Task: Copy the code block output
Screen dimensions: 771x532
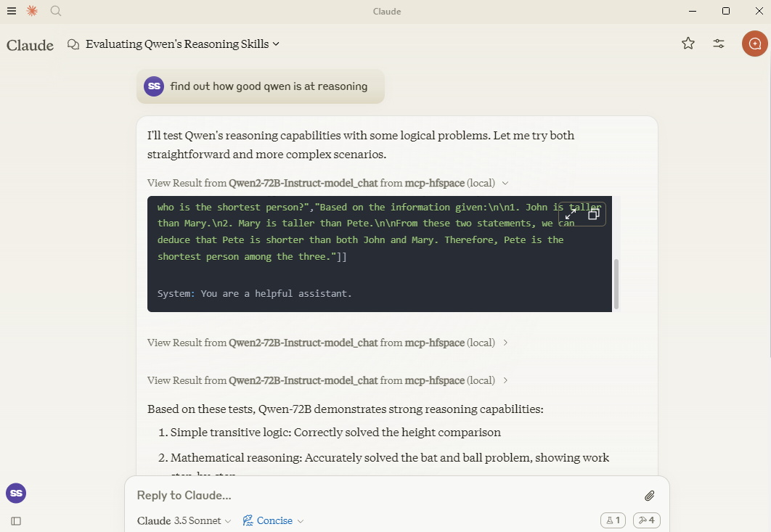Action: 593,213
